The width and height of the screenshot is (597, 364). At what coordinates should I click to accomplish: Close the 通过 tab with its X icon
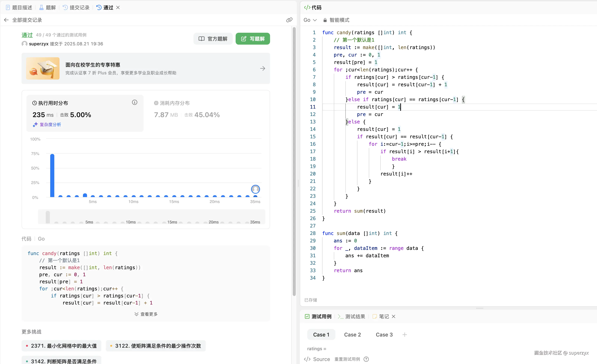pos(118,7)
